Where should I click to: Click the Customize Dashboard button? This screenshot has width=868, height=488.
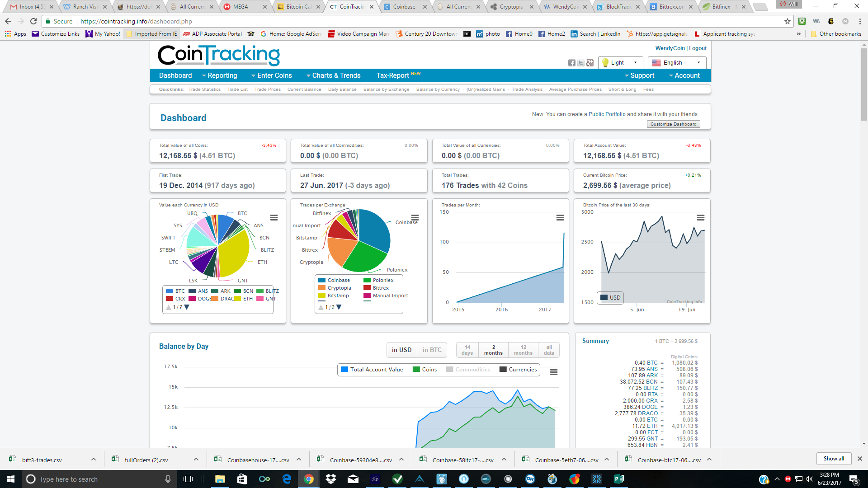[x=673, y=124]
